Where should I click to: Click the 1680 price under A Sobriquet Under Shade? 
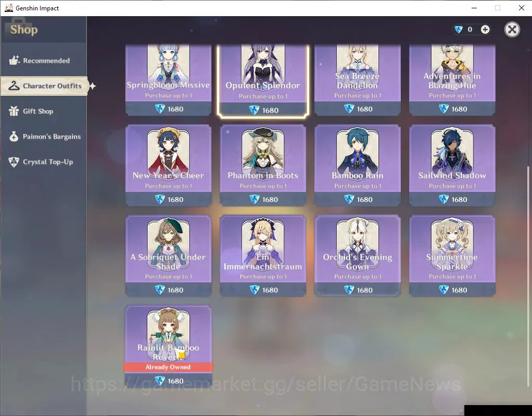click(169, 290)
